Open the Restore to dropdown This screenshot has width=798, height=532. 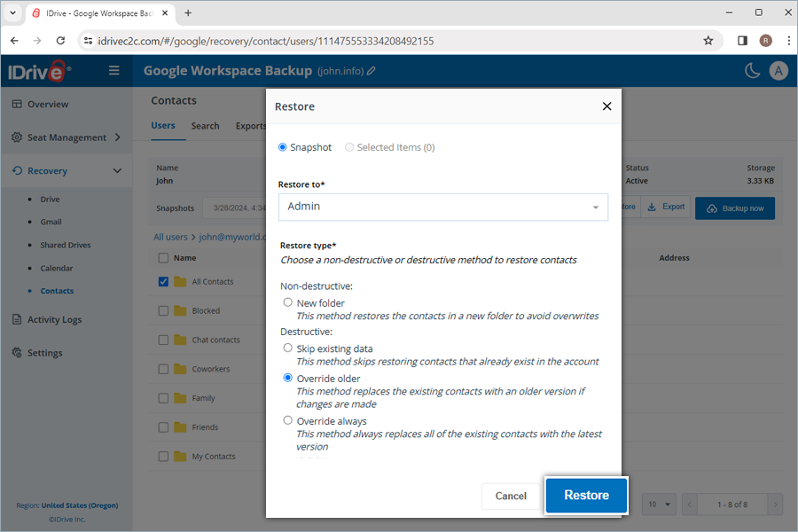(443, 207)
